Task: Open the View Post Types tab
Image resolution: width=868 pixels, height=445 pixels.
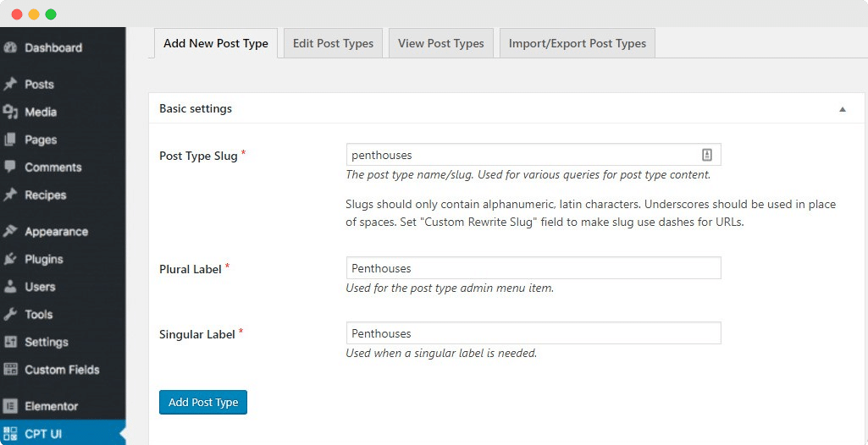Action: pos(441,44)
